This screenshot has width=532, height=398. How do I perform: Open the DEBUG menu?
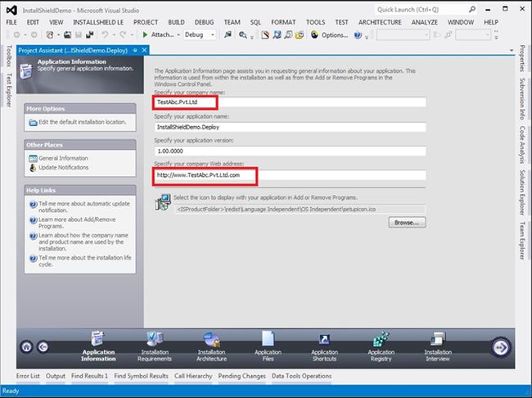204,22
